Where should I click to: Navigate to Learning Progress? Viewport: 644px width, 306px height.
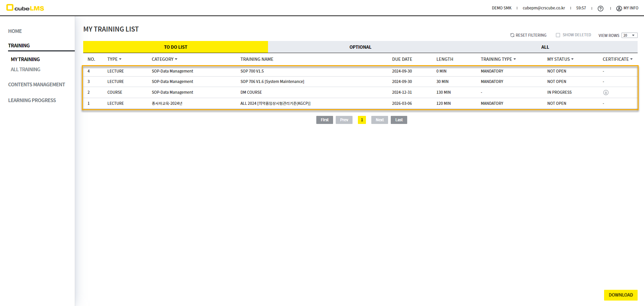tap(32, 100)
